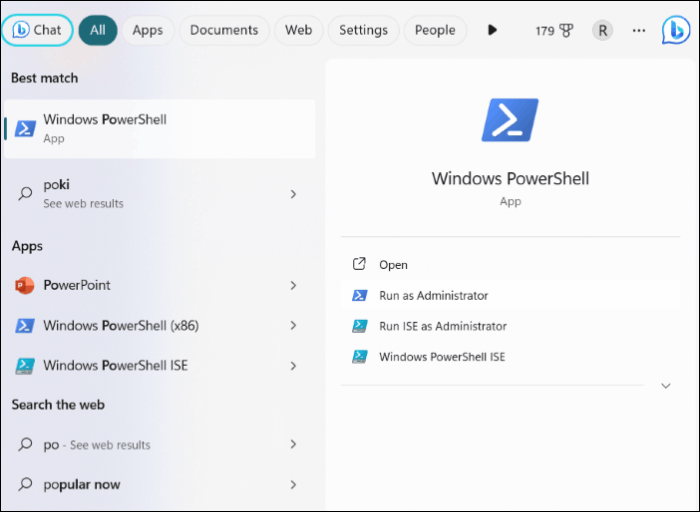Click Open for Windows PowerShell
The height and width of the screenshot is (512, 700).
[393, 265]
